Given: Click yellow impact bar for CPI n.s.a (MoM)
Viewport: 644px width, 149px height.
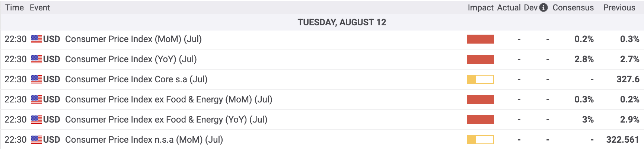Looking at the screenshot, I should 481,140.
